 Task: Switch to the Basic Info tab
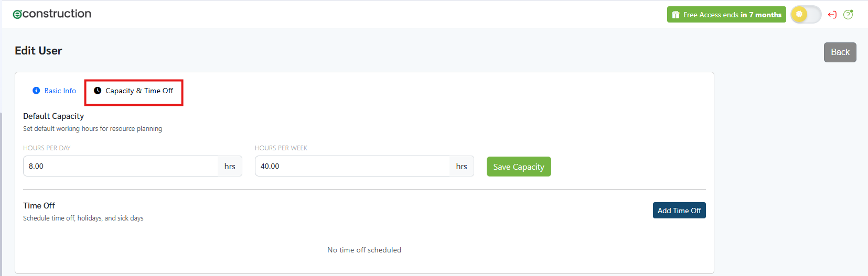click(60, 91)
